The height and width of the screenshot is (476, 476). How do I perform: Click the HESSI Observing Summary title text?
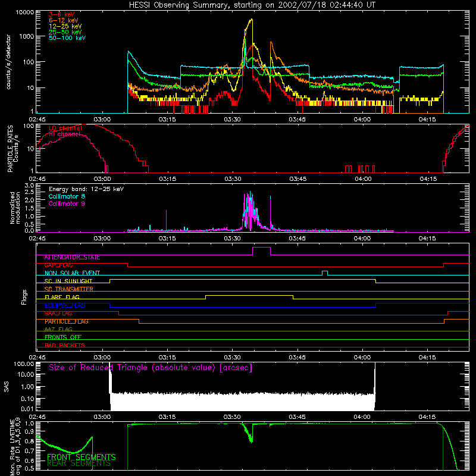tap(252, 5)
